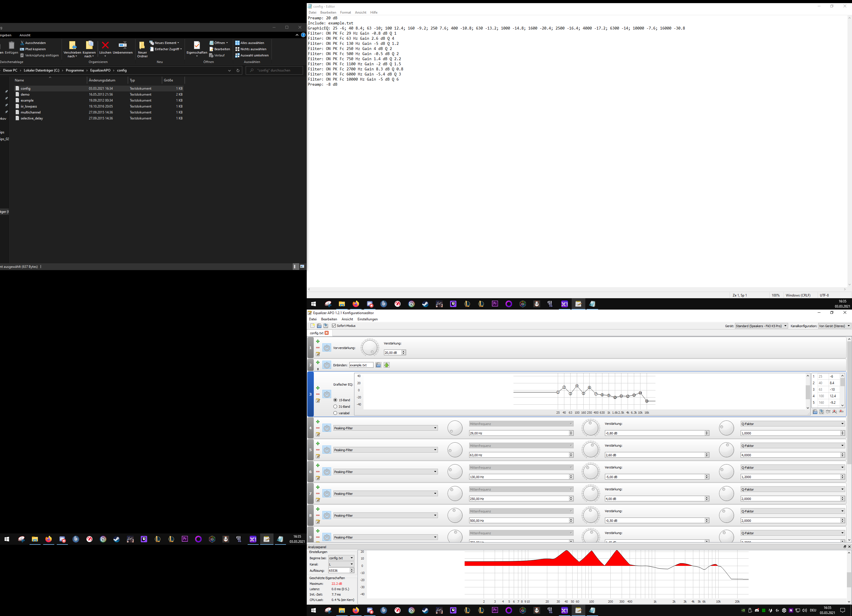Select the 31-Band radio option
The height and width of the screenshot is (616, 852).
click(x=335, y=407)
